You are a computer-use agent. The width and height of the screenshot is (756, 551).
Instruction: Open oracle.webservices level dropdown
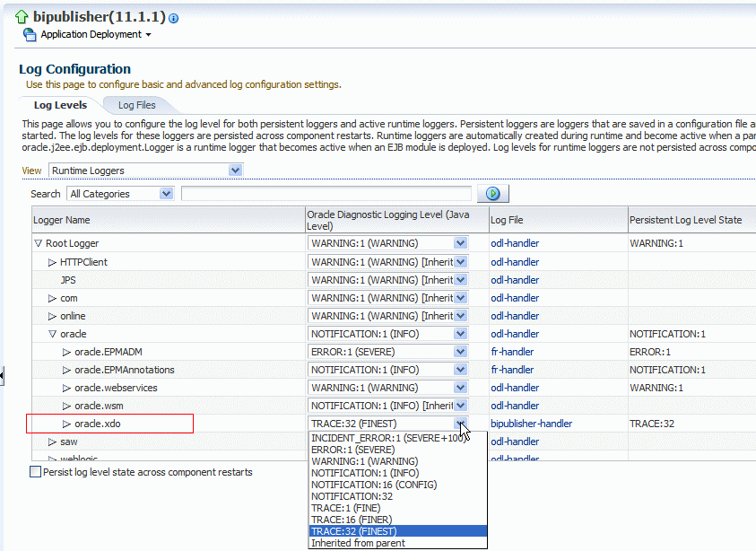[387, 388]
